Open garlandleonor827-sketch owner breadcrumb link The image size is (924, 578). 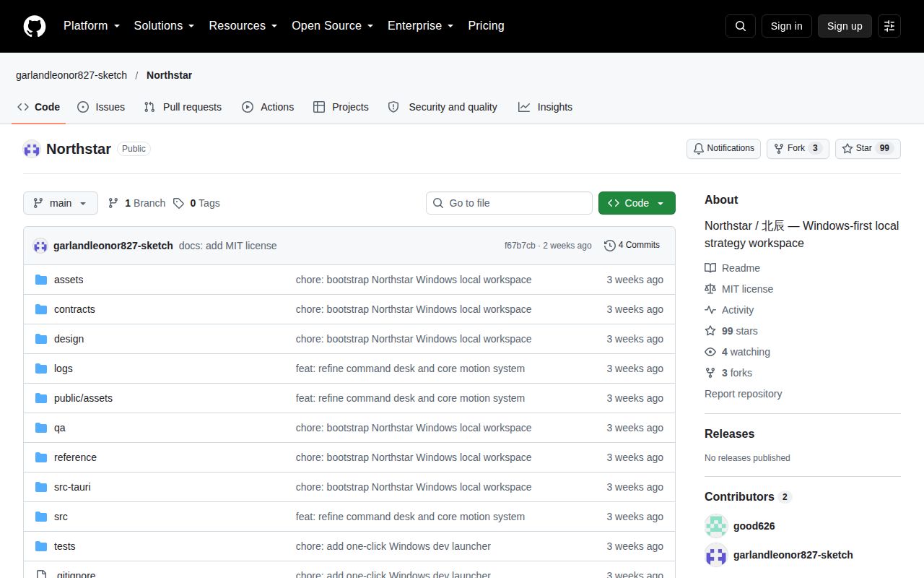coord(71,75)
